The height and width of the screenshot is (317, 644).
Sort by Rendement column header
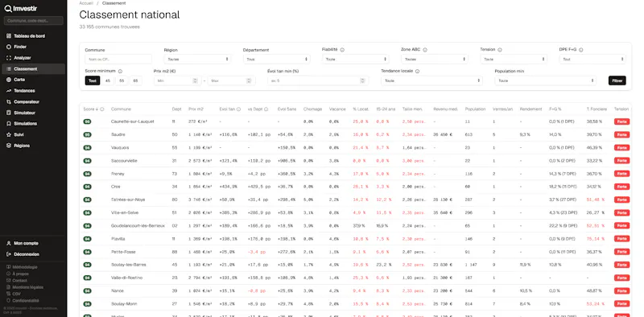(x=530, y=109)
